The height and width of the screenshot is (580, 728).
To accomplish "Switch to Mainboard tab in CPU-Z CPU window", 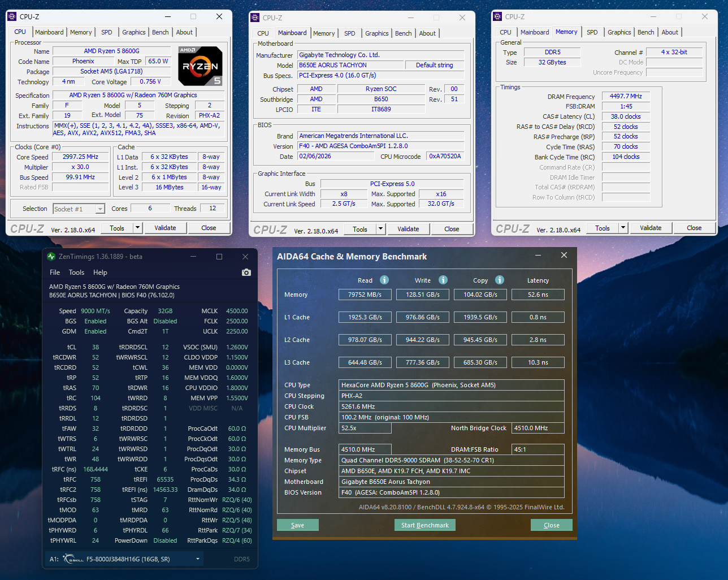I will click(x=49, y=32).
